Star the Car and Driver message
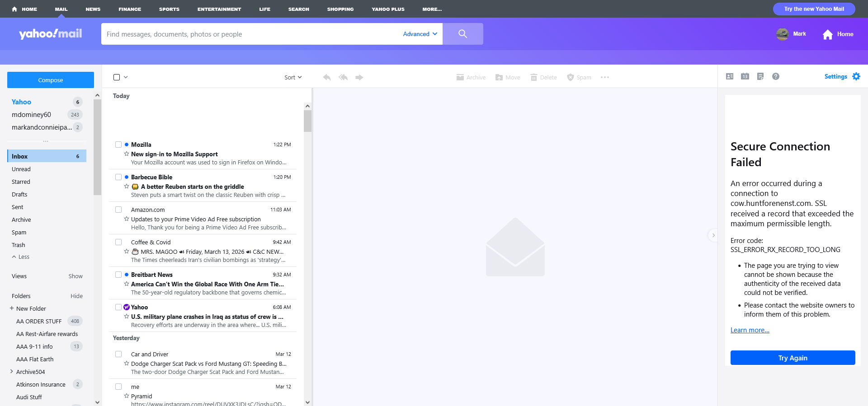The width and height of the screenshot is (868, 406). tap(127, 364)
